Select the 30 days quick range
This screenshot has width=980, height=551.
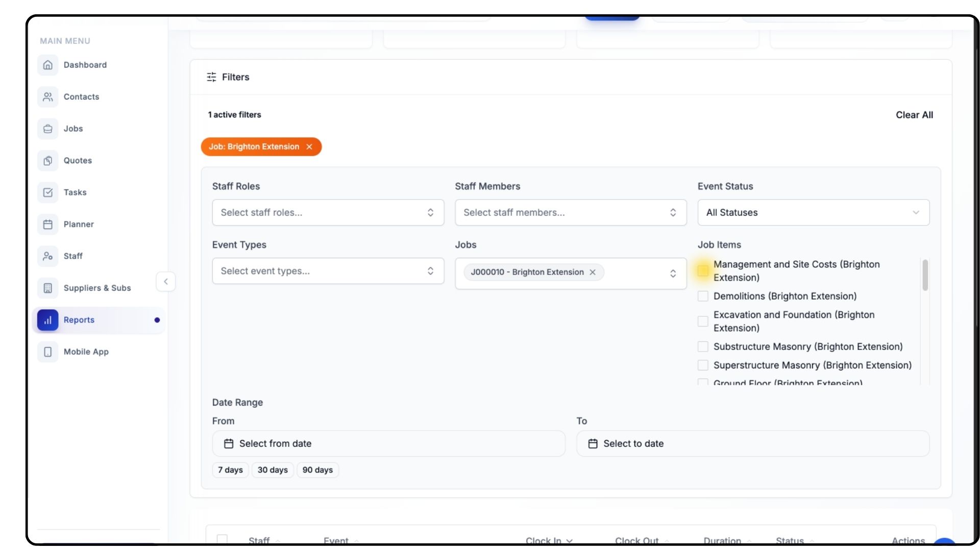tap(273, 470)
